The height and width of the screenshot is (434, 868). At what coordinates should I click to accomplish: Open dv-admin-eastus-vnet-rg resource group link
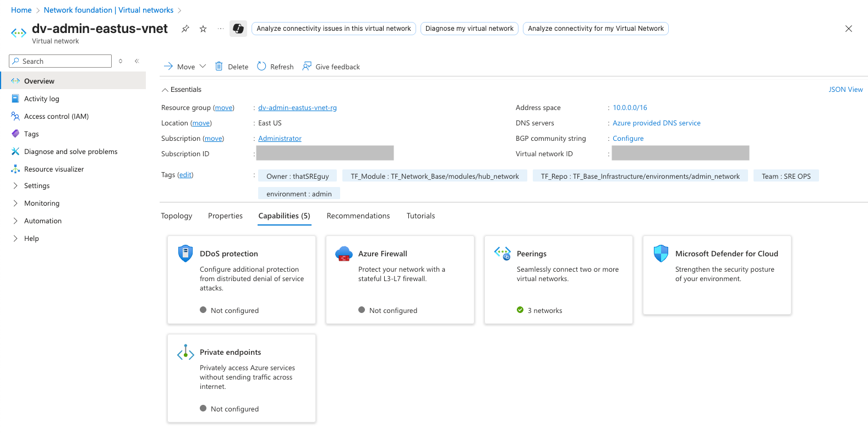tap(297, 108)
